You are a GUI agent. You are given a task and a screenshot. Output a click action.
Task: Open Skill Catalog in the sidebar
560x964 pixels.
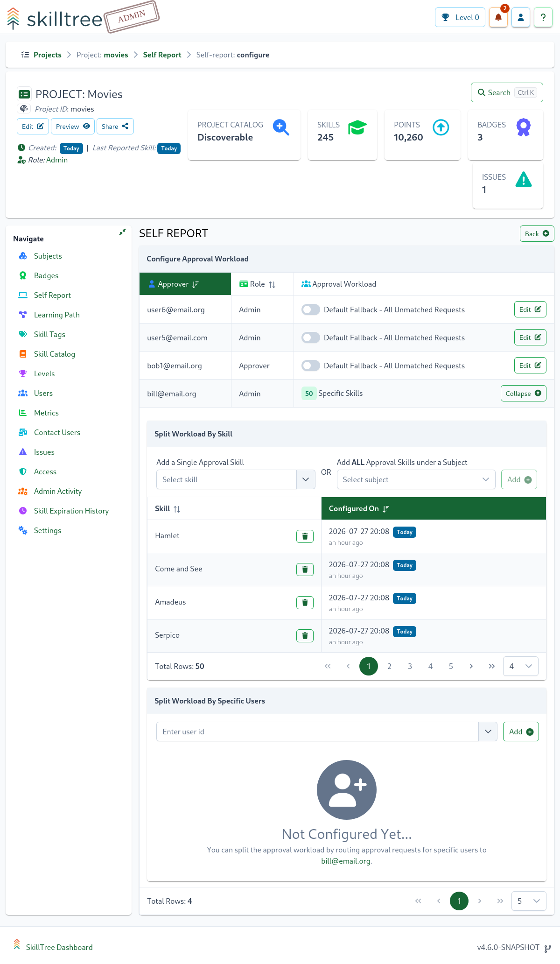(54, 354)
